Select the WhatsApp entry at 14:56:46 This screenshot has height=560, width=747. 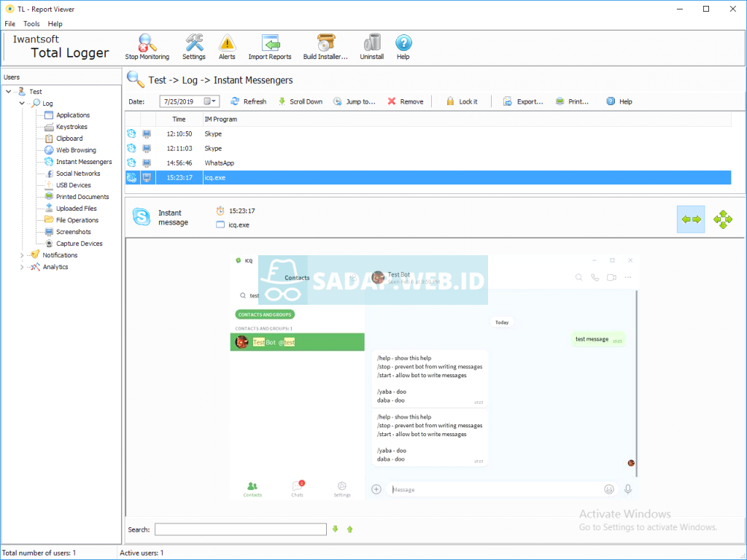[427, 163]
